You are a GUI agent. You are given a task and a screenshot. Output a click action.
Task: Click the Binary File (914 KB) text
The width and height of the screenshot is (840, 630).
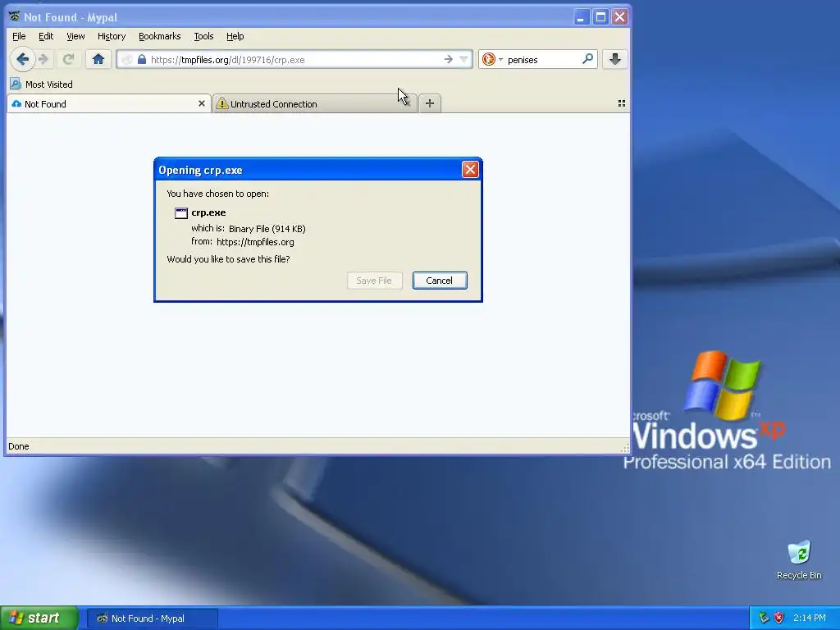point(267,229)
